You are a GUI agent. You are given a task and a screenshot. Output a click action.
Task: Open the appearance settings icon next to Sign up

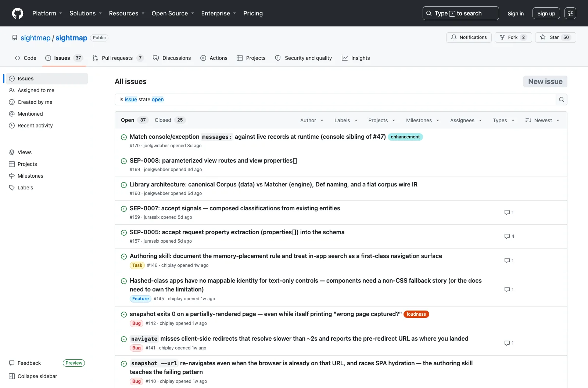[x=570, y=13]
